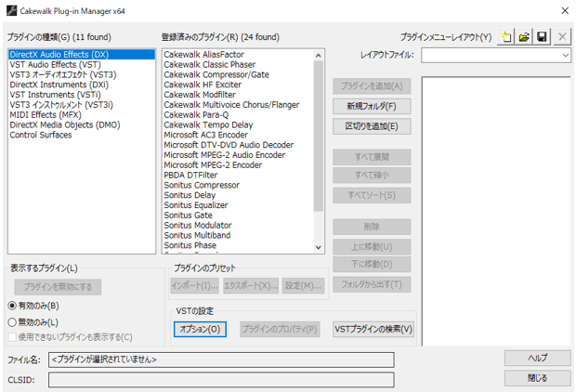Click the registered plugins scrollbar thumb

click(x=318, y=136)
